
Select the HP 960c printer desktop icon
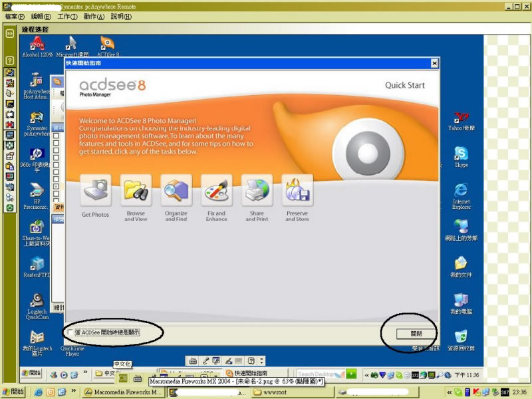pos(35,160)
